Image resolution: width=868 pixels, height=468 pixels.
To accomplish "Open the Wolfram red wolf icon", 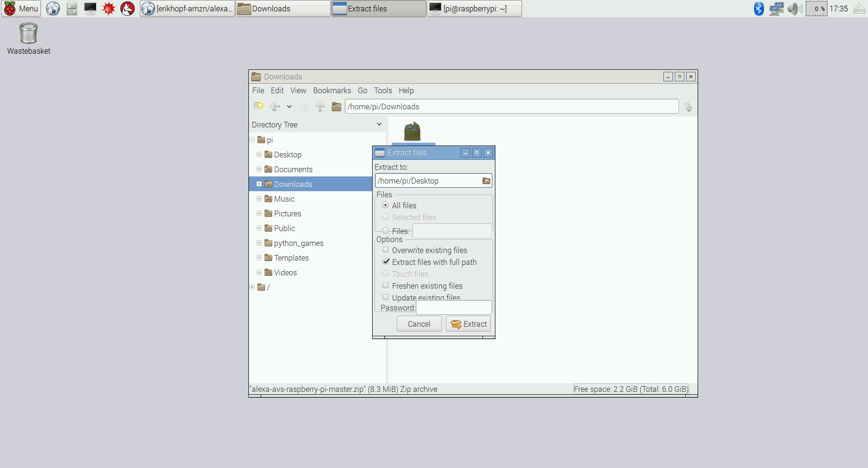I will (x=128, y=9).
